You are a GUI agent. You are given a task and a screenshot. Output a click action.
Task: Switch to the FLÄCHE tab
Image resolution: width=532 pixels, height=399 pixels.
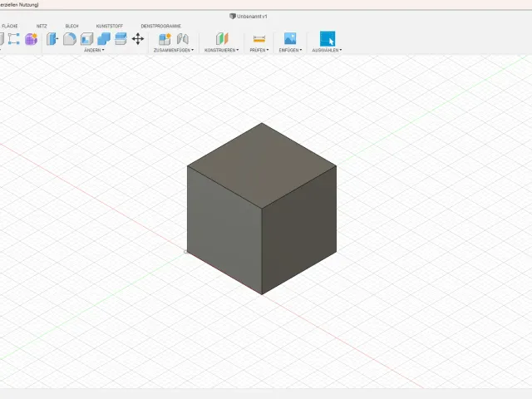tap(9, 26)
